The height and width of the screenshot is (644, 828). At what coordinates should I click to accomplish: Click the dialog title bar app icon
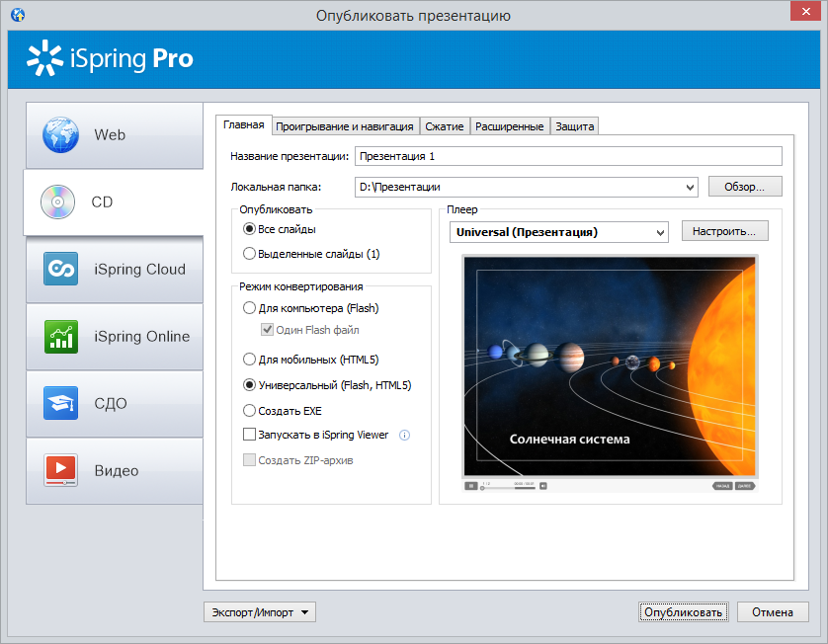point(18,15)
